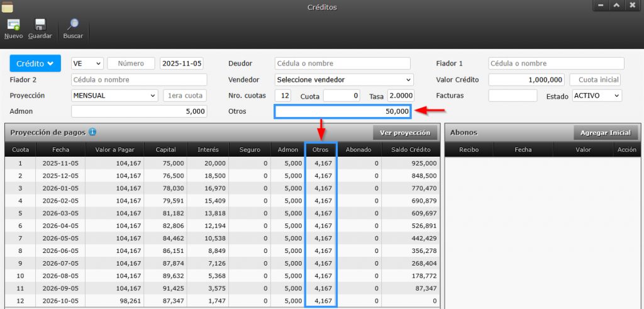644x309 pixels.
Task: Click the Buscar magnifier icon
Action: (x=73, y=26)
